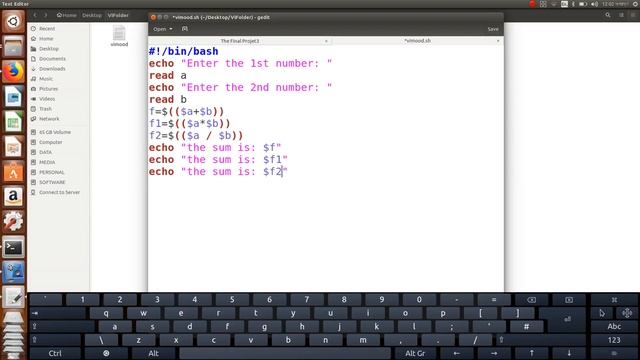Select the vimood file thumbnail

pyautogui.click(x=119, y=36)
